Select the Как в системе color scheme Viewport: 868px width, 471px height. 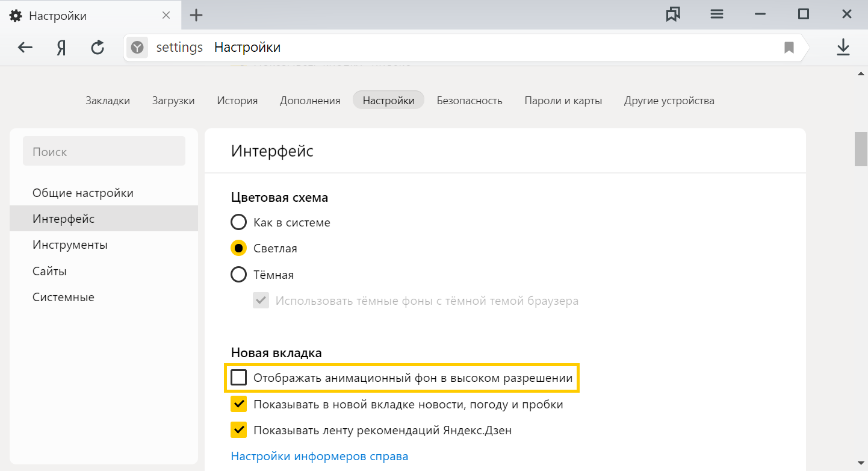click(x=239, y=222)
